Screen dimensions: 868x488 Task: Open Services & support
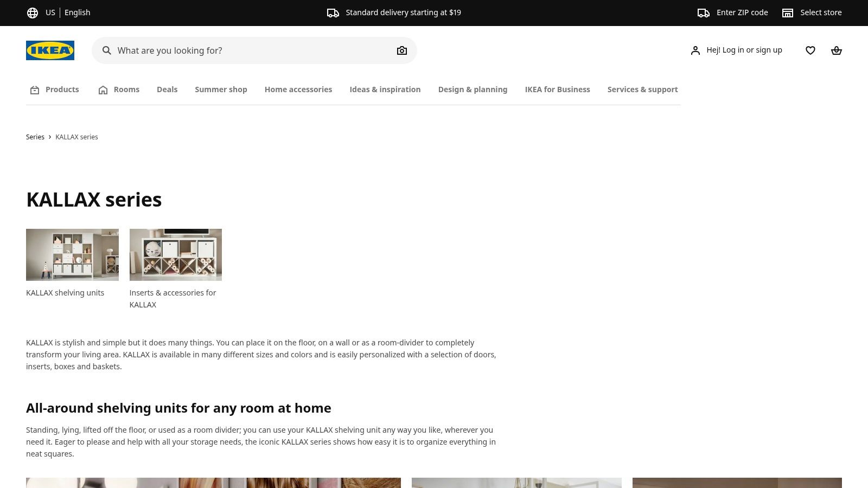[642, 89]
